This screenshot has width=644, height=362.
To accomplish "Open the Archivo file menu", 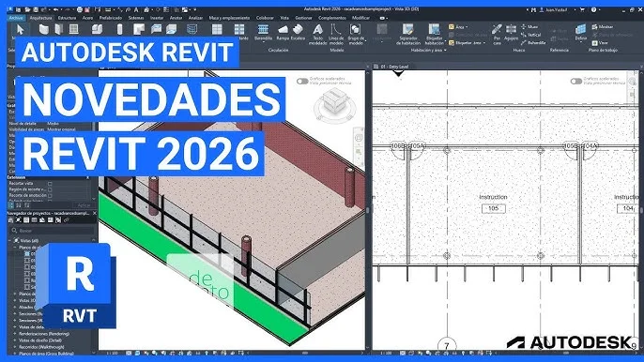I will click(x=16, y=18).
